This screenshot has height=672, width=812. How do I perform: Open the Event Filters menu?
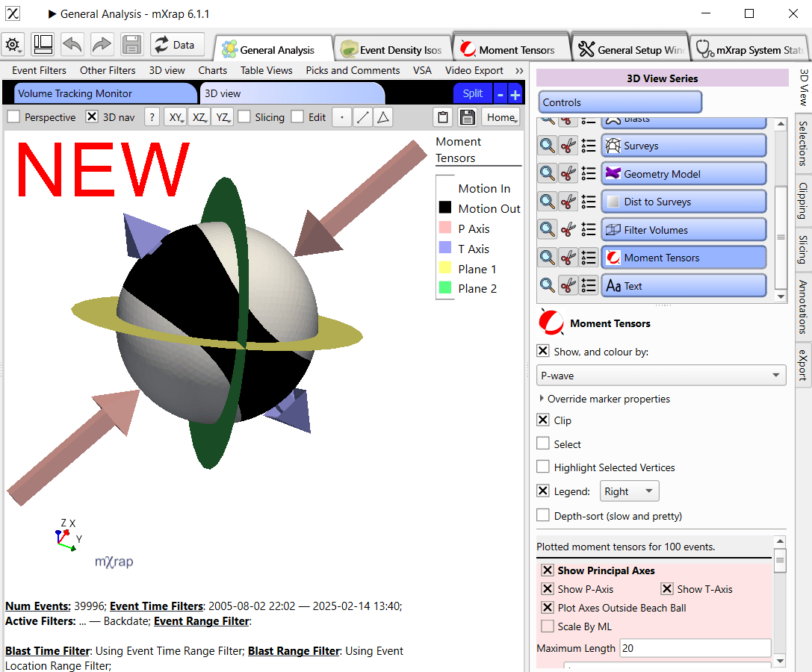[39, 70]
